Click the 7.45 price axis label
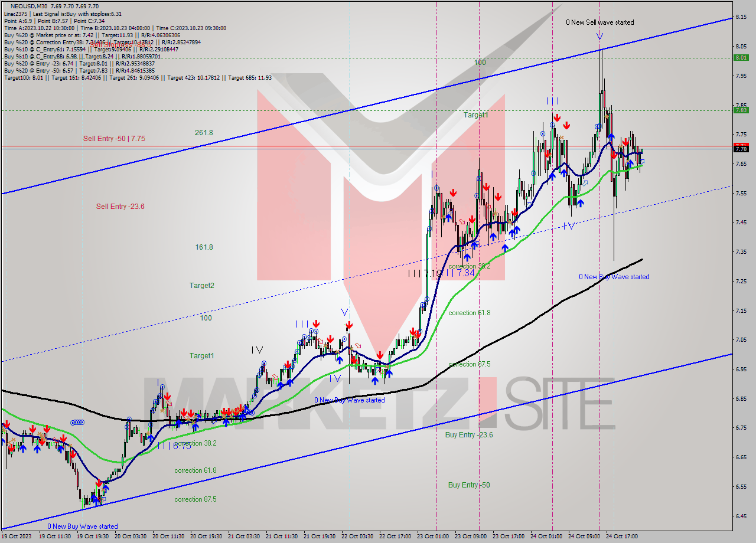The width and height of the screenshot is (756, 543). (741, 222)
